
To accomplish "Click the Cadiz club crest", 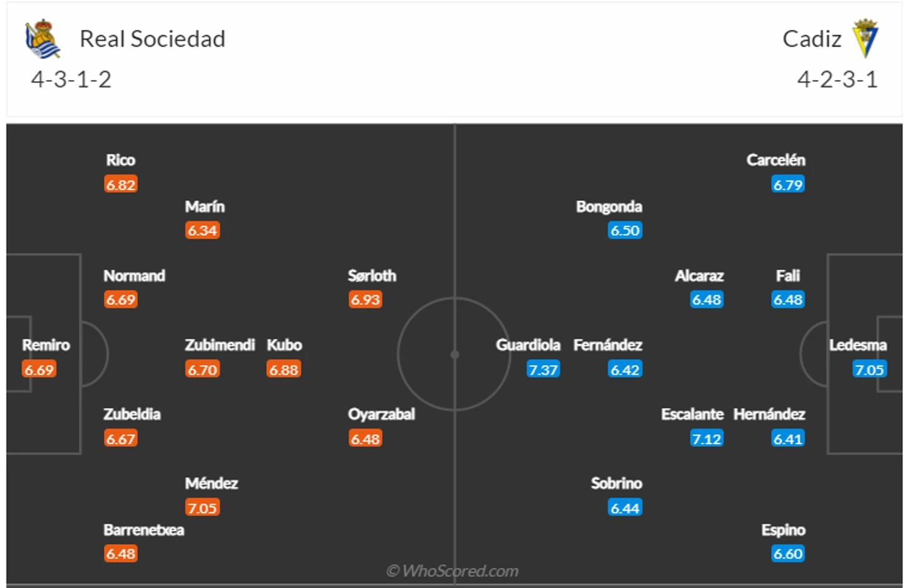I will coord(864,38).
